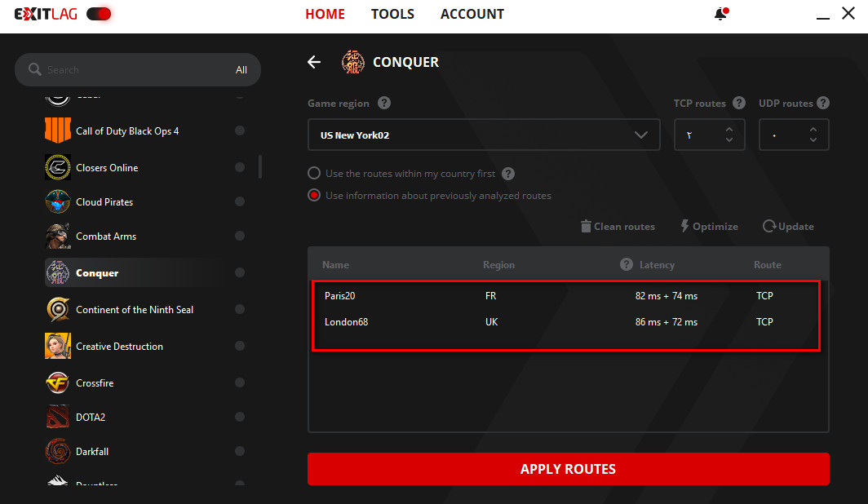Select Crossfire game icon
The width and height of the screenshot is (868, 504).
(58, 382)
